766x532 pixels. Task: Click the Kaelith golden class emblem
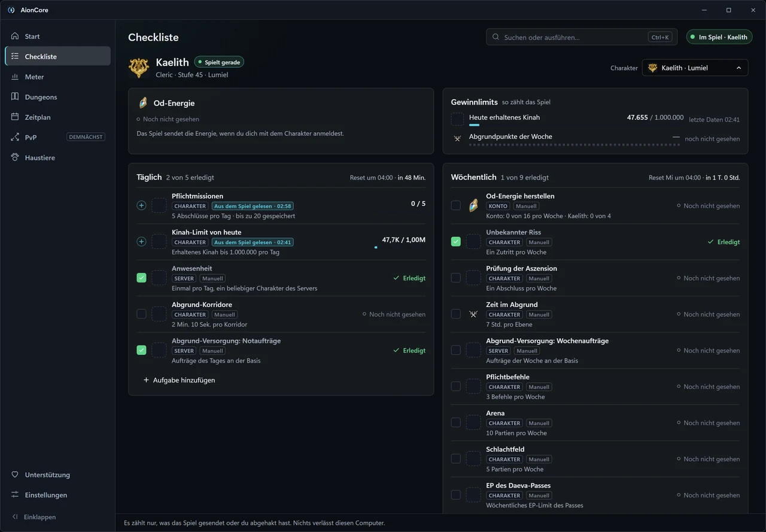point(139,68)
